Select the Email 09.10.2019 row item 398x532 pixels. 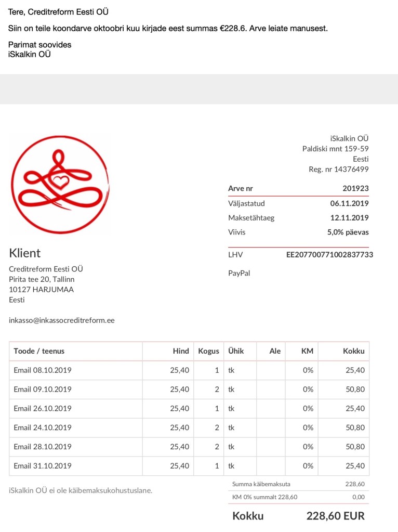(43, 390)
